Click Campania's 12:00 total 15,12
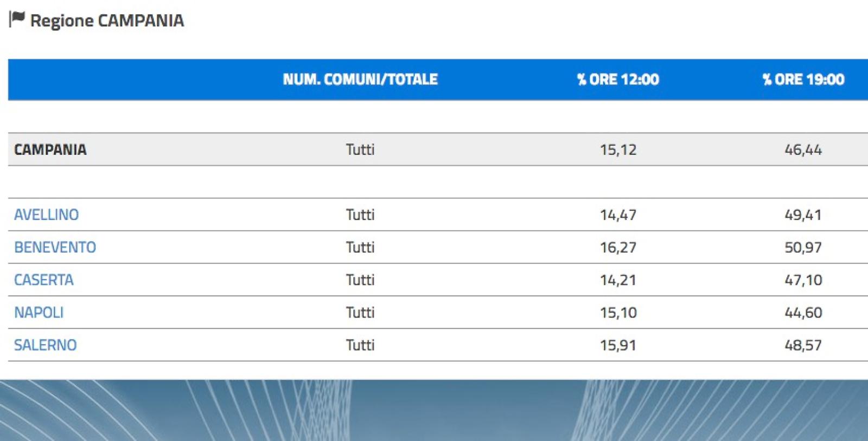Viewport: 868px width, 441px height. [x=618, y=150]
